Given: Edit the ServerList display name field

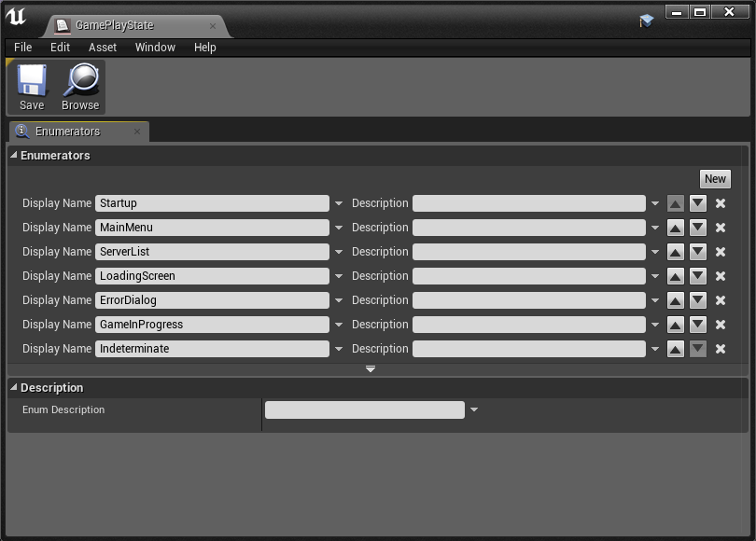Looking at the screenshot, I should pyautogui.click(x=212, y=252).
